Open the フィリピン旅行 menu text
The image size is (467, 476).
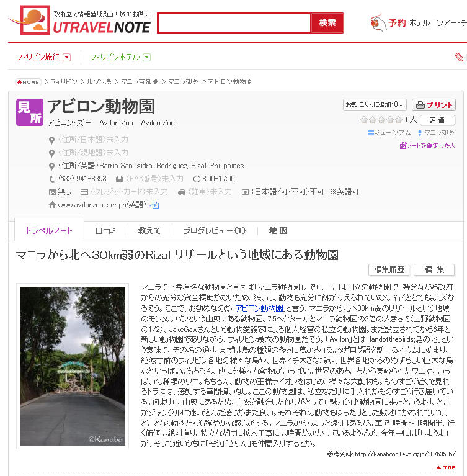coord(38,57)
